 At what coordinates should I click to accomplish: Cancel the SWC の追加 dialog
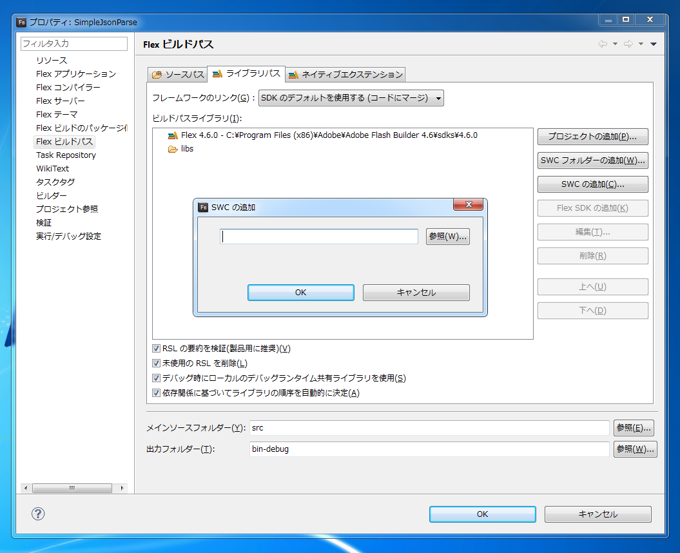(x=416, y=292)
